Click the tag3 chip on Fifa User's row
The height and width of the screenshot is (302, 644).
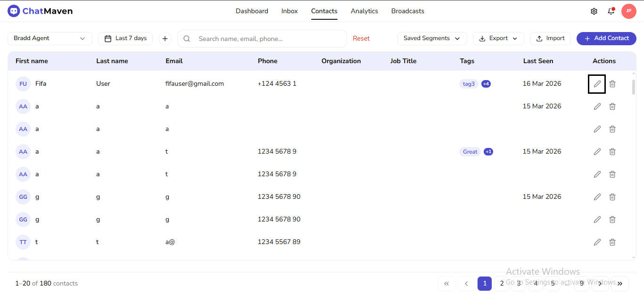pos(468,83)
